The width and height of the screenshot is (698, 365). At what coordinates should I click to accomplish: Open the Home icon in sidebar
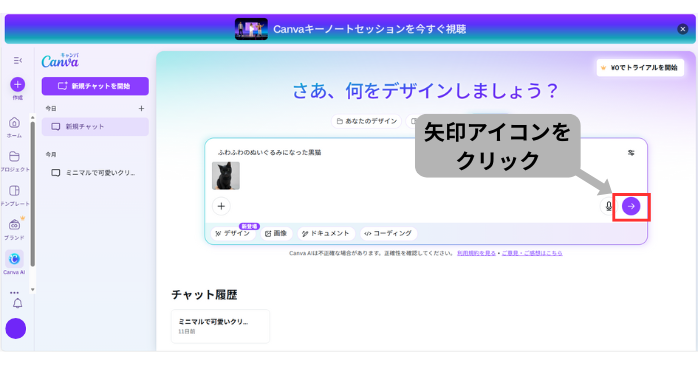pos(14,122)
